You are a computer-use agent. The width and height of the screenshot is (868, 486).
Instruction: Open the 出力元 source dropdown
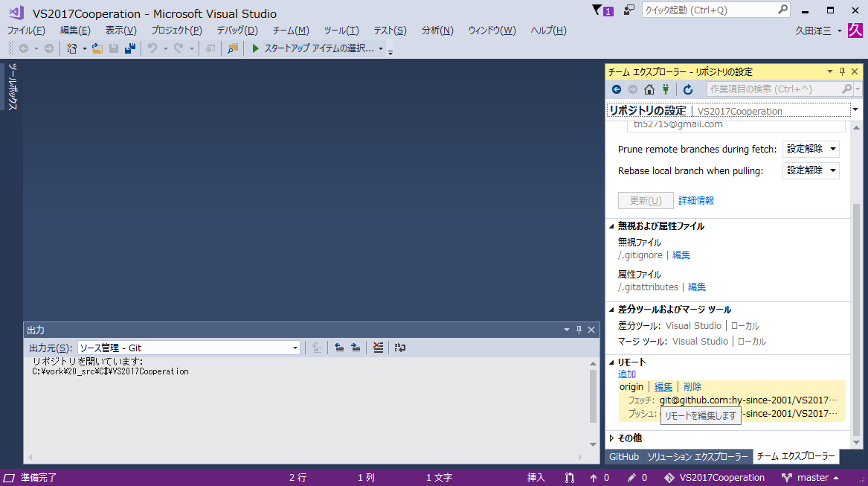point(295,347)
